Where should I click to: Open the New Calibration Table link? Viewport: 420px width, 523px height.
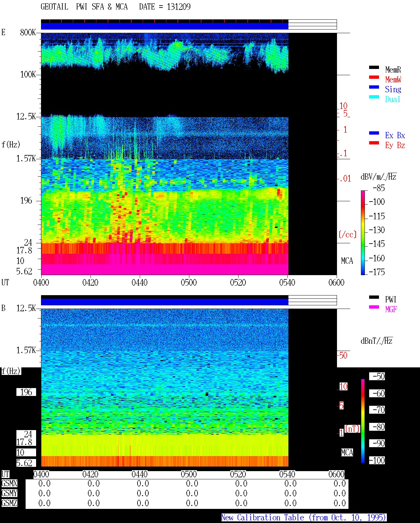pos(304,518)
